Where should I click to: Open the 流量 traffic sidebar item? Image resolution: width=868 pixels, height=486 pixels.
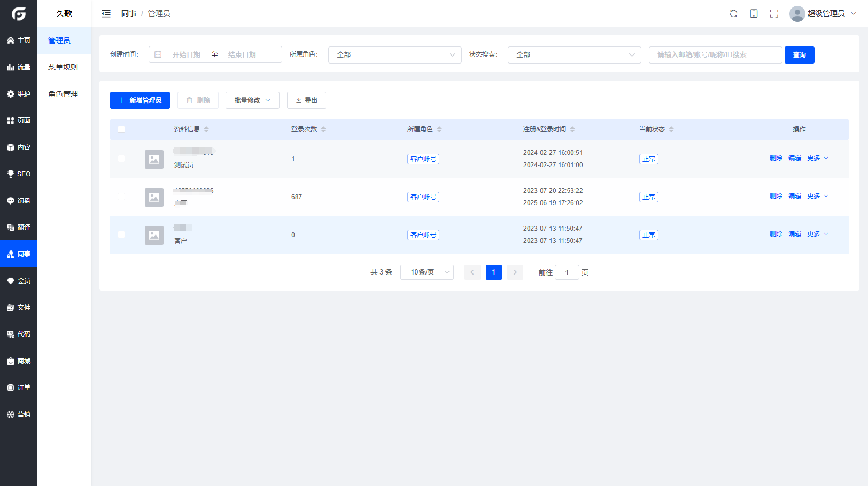coord(19,67)
